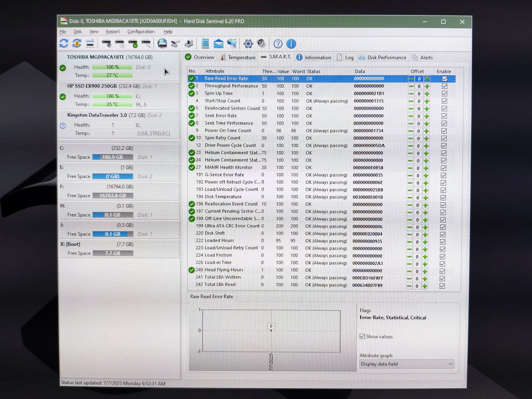Click the unknown status icon for Kingston DataTraveler
This screenshot has width=532, height=399.
click(x=63, y=126)
